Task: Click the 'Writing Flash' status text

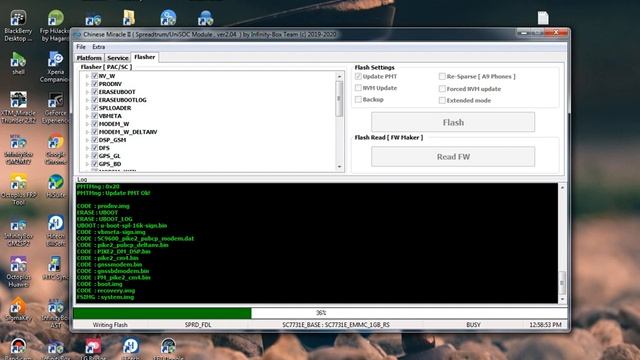Action: point(110,325)
